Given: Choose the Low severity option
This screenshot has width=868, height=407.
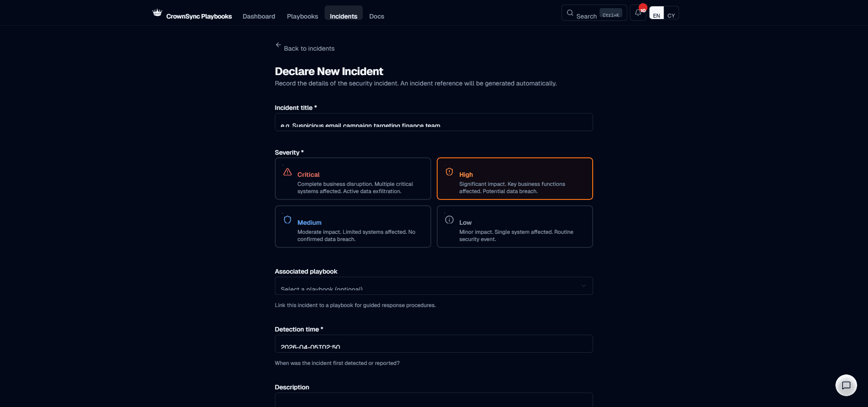Looking at the screenshot, I should pyautogui.click(x=514, y=227).
